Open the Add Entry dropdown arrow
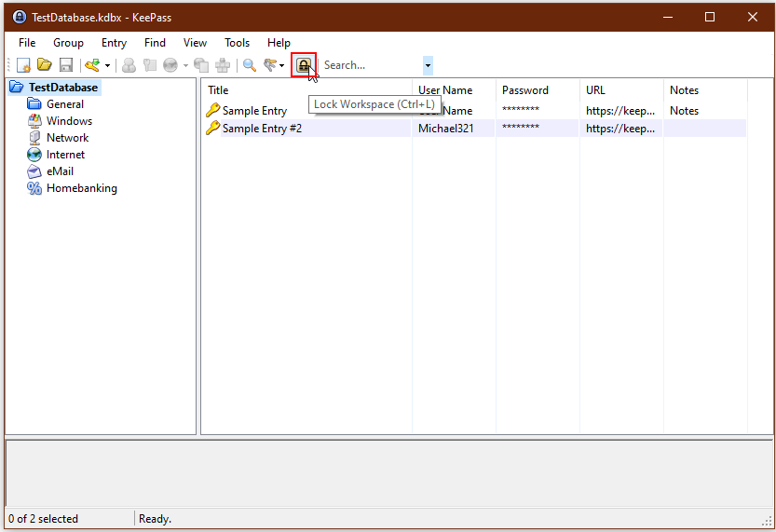 [x=107, y=65]
